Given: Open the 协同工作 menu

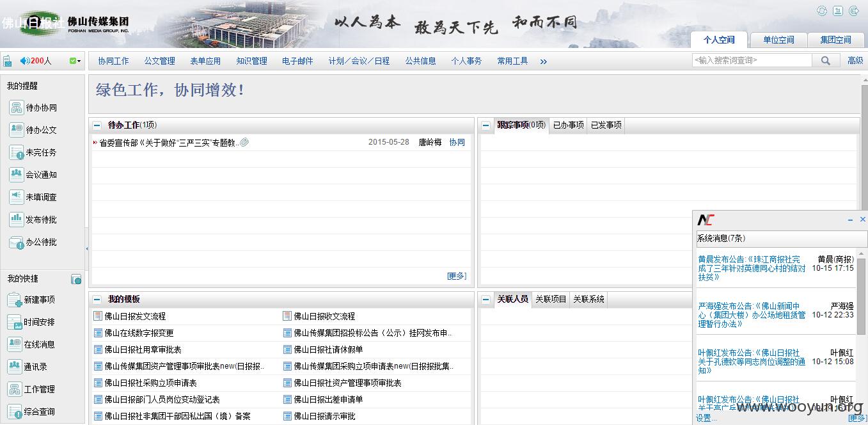Looking at the screenshot, I should [x=113, y=61].
